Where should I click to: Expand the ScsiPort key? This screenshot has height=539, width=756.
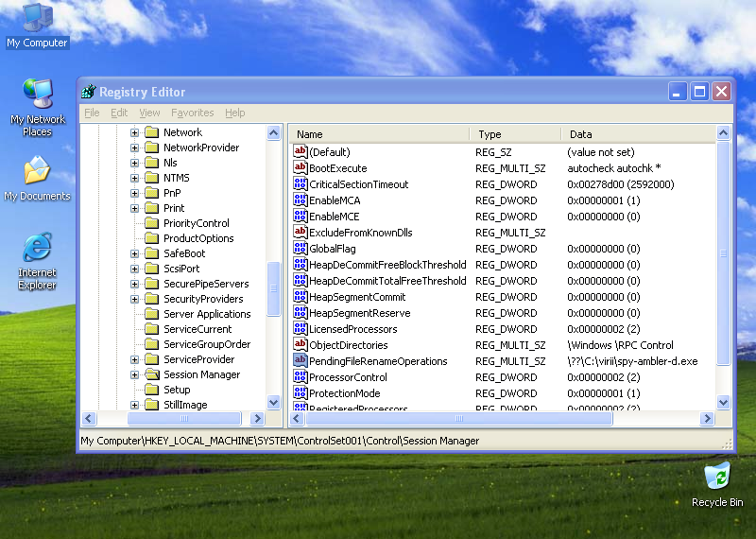coord(134,269)
